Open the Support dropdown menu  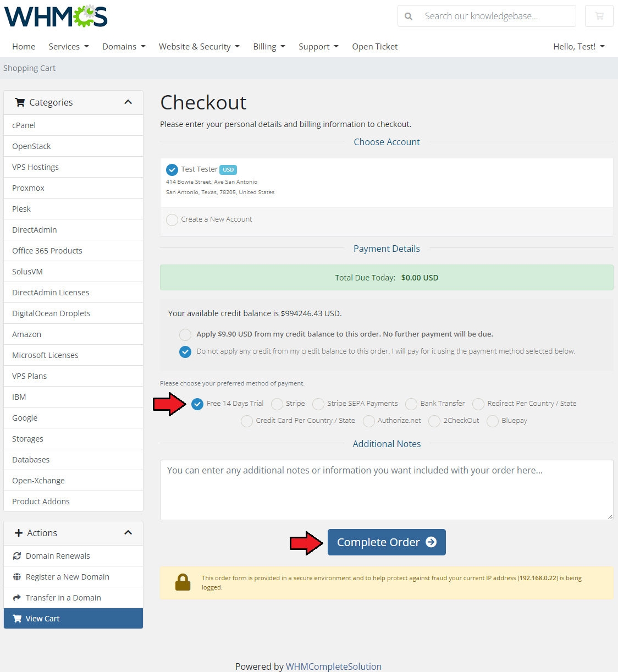tap(318, 47)
